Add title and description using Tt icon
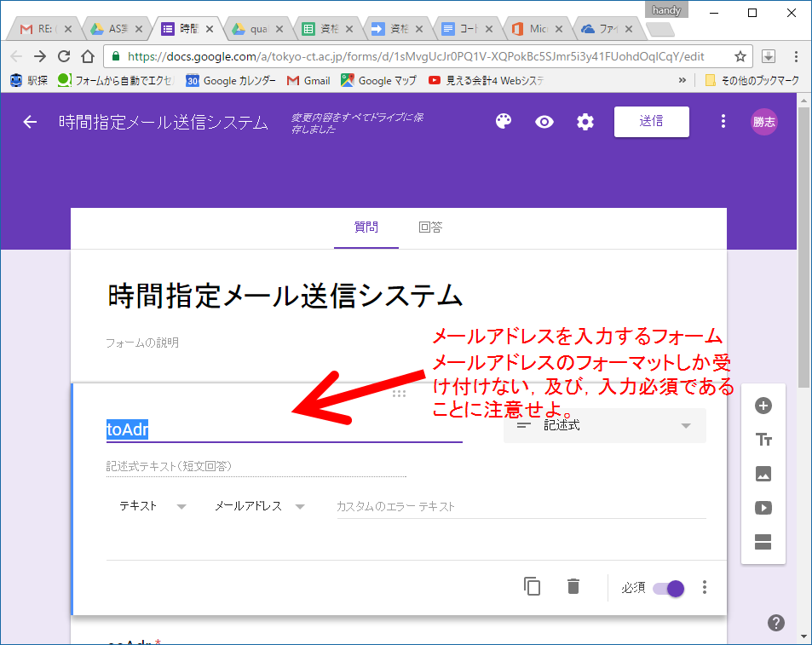The image size is (812, 645). (x=763, y=440)
